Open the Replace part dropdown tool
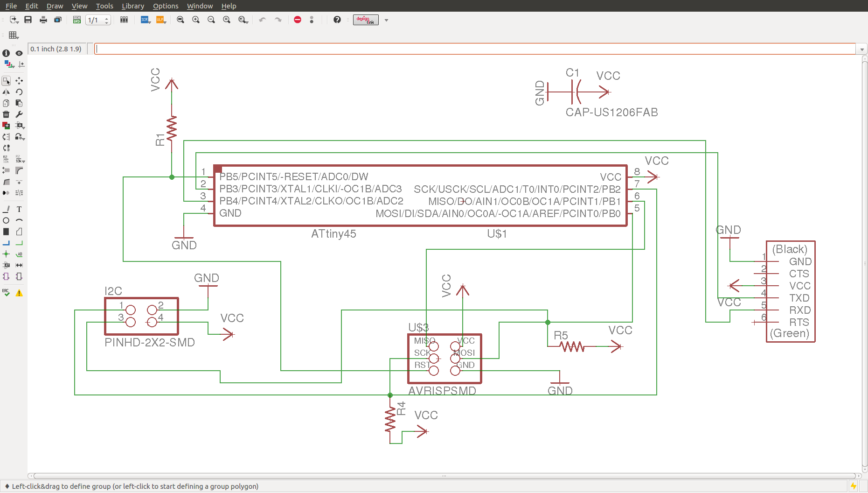Screen dimensions: 868x493 [20, 137]
